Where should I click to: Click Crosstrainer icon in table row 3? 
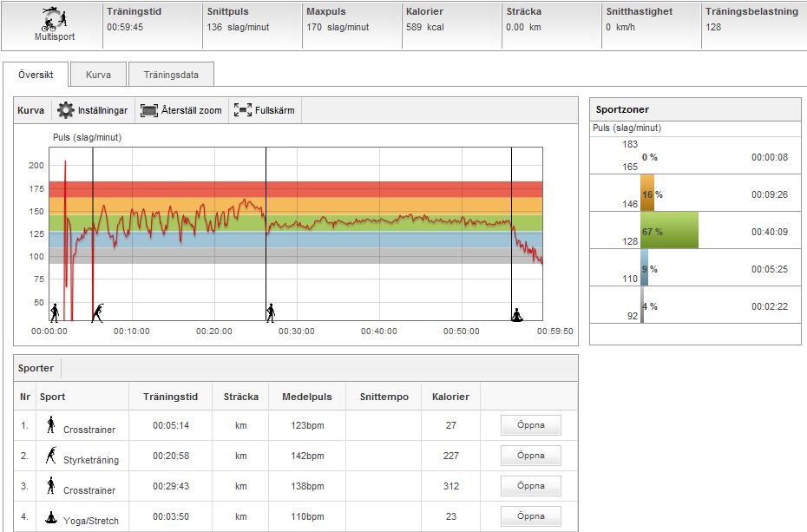point(51,485)
